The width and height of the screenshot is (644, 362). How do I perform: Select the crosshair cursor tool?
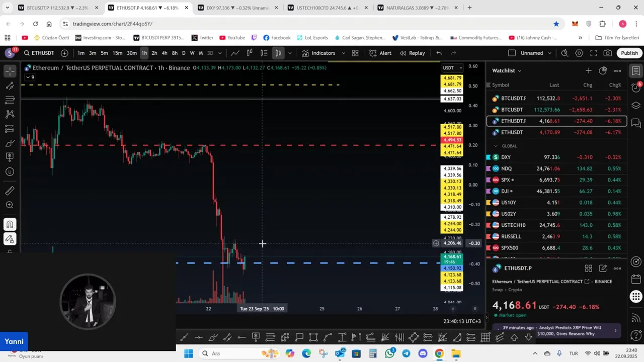[x=10, y=71]
